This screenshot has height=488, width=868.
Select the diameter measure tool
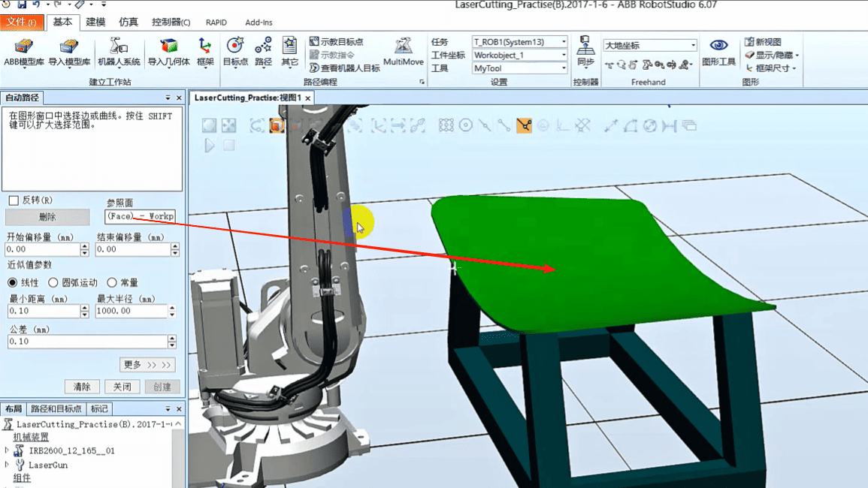[650, 125]
